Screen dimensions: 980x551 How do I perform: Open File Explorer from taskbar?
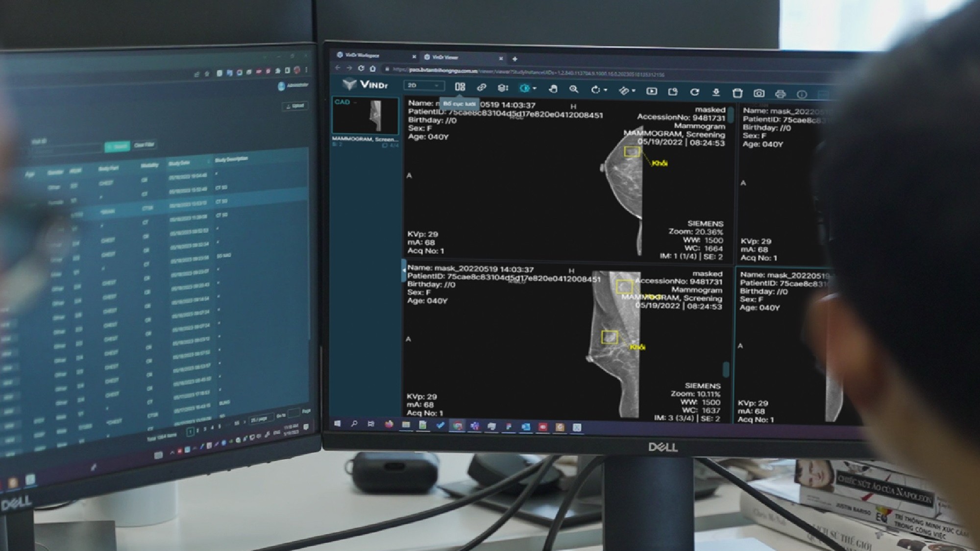tap(406, 425)
